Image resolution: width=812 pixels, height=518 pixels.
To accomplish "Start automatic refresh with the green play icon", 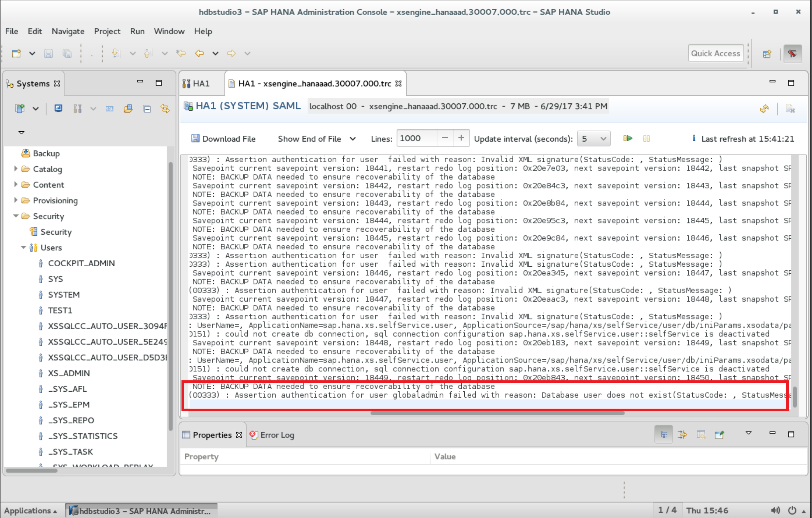I will [x=628, y=139].
